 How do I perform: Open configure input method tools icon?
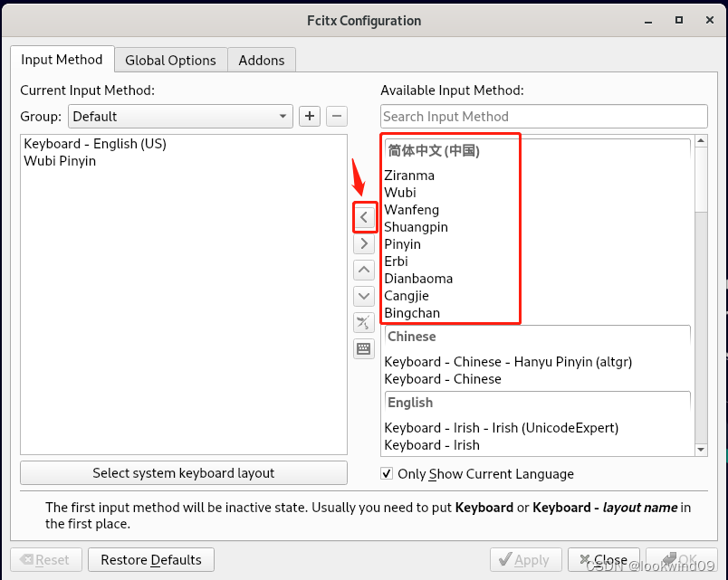click(x=364, y=322)
